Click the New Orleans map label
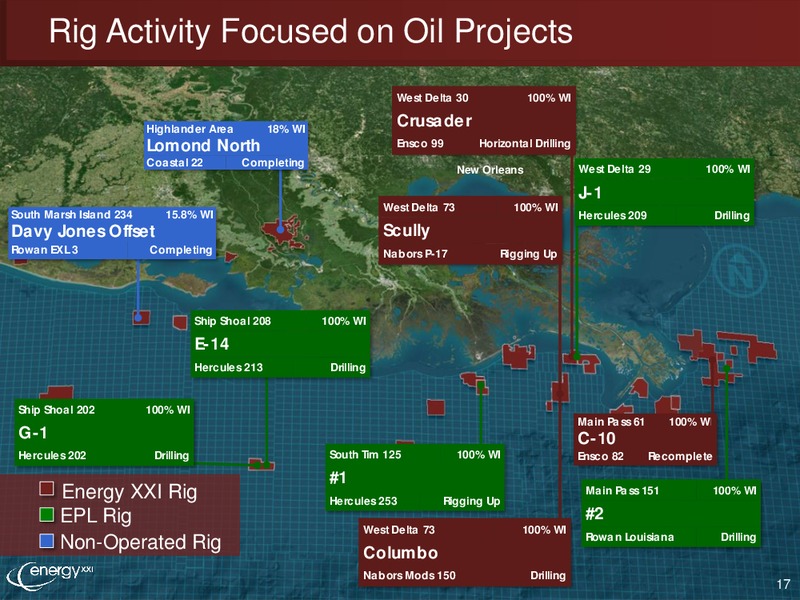 pyautogui.click(x=490, y=170)
